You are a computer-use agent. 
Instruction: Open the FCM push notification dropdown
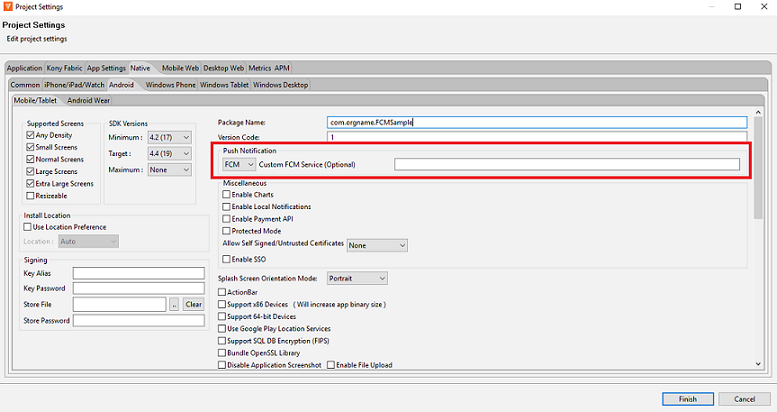pos(240,164)
